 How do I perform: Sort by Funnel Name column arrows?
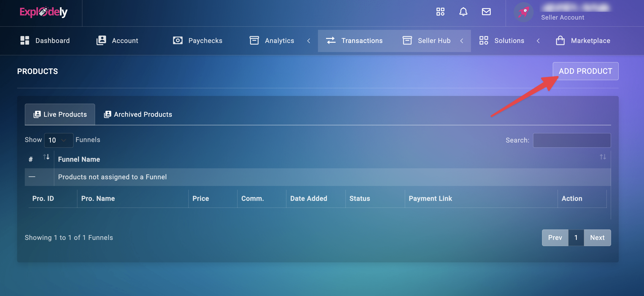click(603, 157)
